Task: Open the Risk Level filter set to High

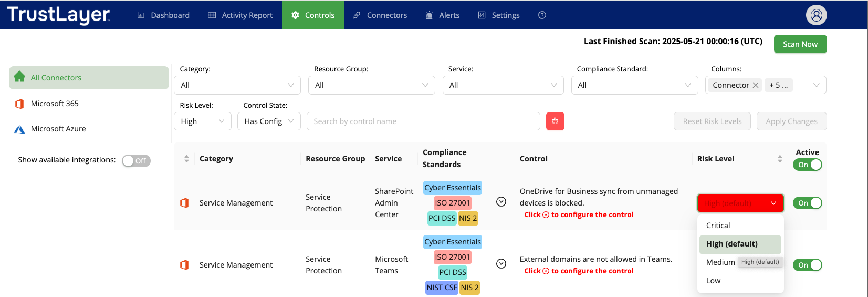Action: pyautogui.click(x=203, y=121)
